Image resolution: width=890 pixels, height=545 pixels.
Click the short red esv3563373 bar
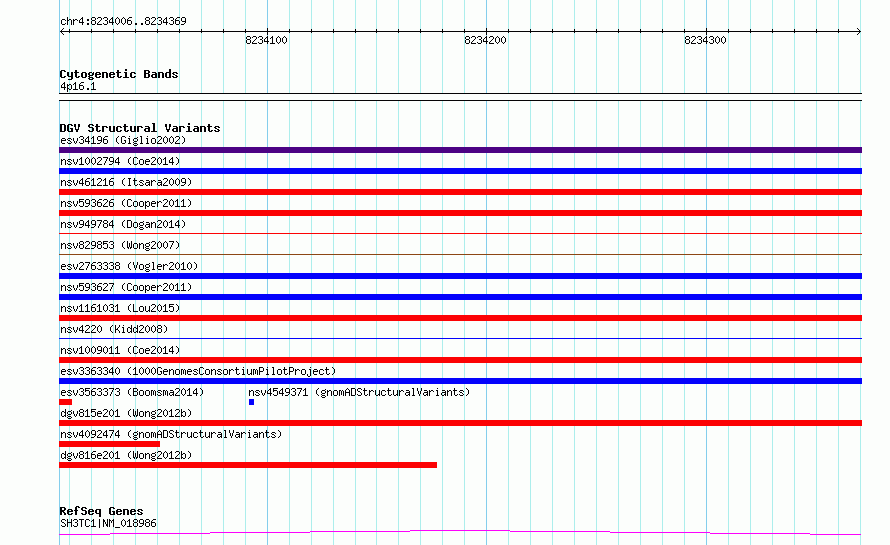click(x=65, y=402)
